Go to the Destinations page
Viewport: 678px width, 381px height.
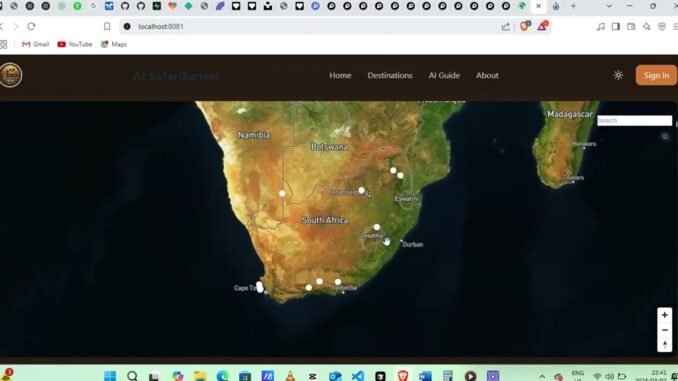390,75
